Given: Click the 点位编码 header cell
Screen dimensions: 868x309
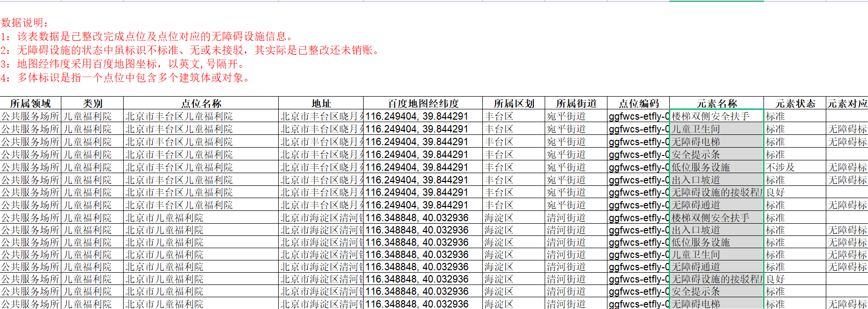Looking at the screenshot, I should pos(638,103).
